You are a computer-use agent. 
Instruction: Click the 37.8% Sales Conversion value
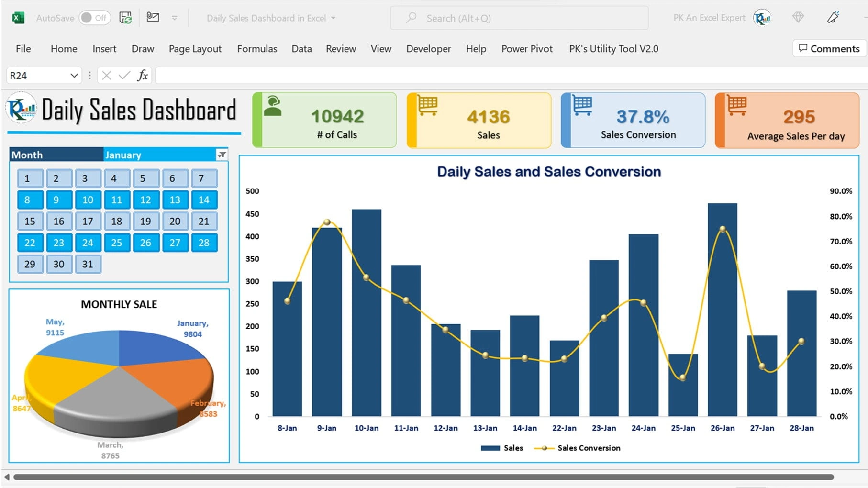(x=643, y=116)
